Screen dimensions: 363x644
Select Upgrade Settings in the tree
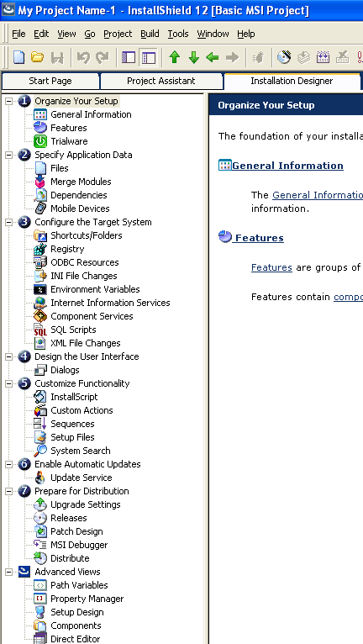(x=86, y=504)
